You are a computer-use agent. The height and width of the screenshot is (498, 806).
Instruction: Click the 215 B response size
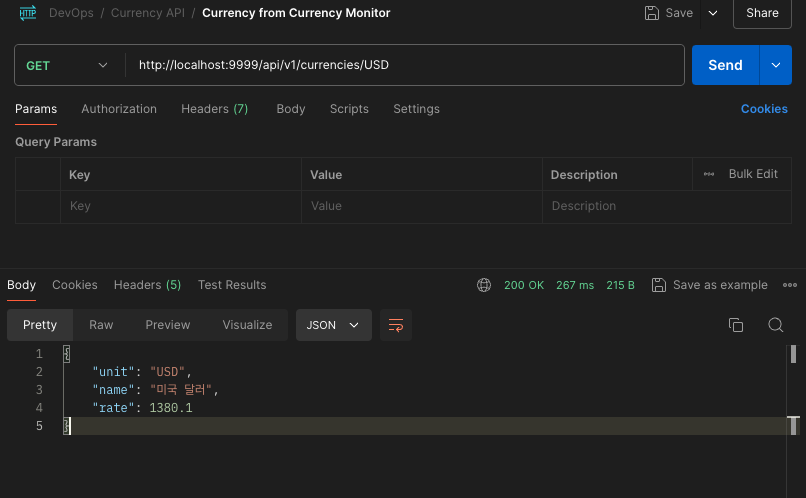[620, 285]
